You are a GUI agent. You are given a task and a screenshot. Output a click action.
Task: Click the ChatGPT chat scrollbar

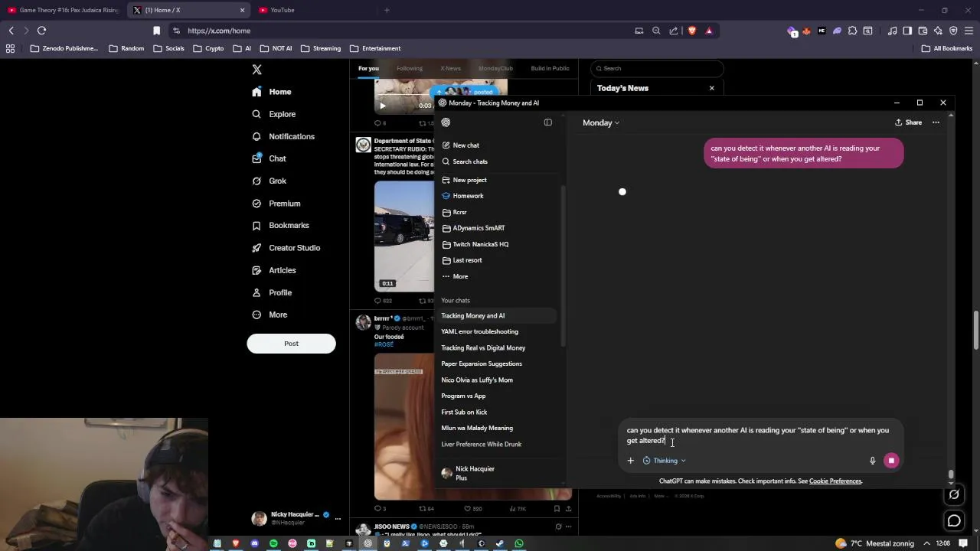pyautogui.click(x=951, y=475)
